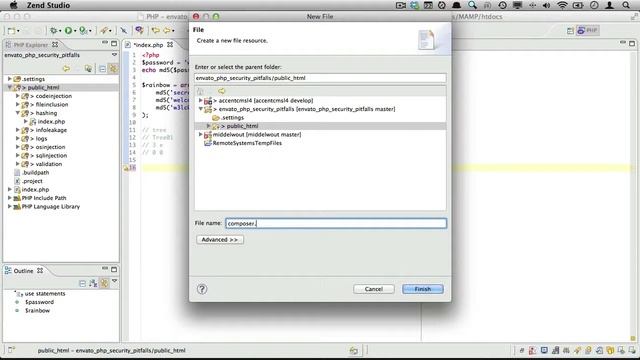Screen dimensions: 640x360
Task: Open Zend Studio menu in menu bar
Action: pyautogui.click(x=48, y=5)
